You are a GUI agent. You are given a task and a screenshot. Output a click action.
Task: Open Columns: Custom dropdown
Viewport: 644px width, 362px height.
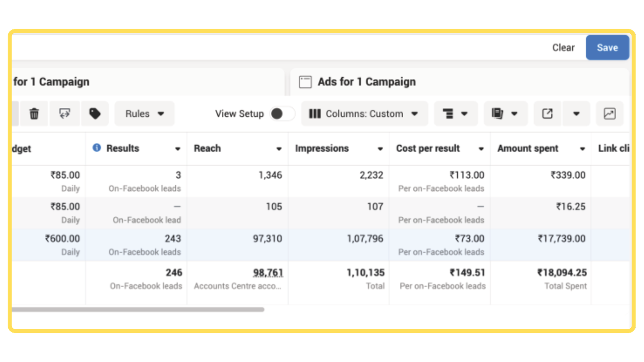tap(364, 114)
